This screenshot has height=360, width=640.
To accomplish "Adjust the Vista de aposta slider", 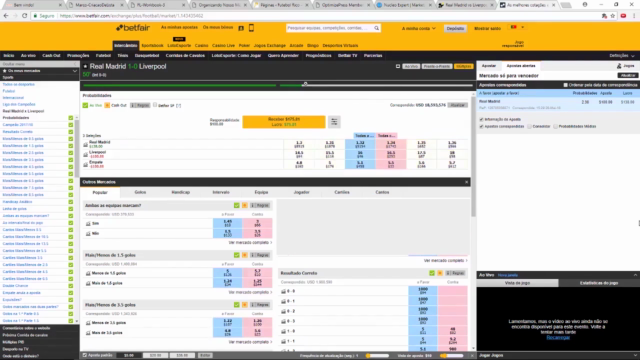I will [451, 356].
